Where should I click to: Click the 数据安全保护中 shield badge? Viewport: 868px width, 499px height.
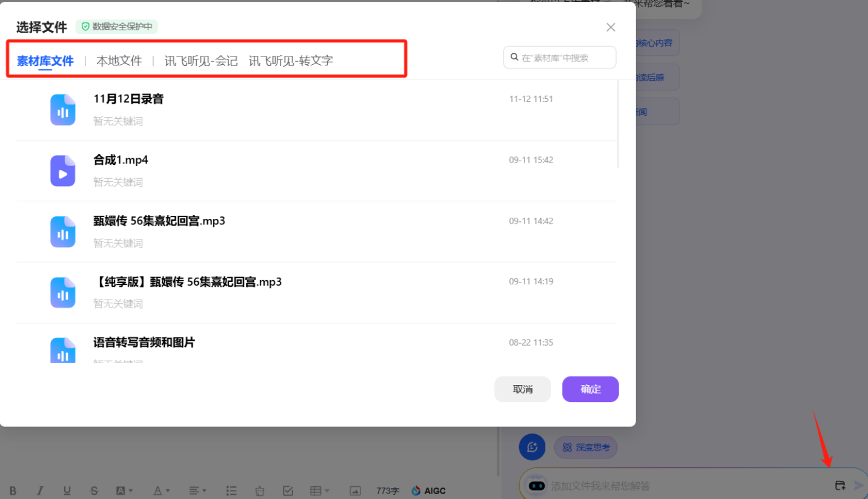[x=116, y=27]
